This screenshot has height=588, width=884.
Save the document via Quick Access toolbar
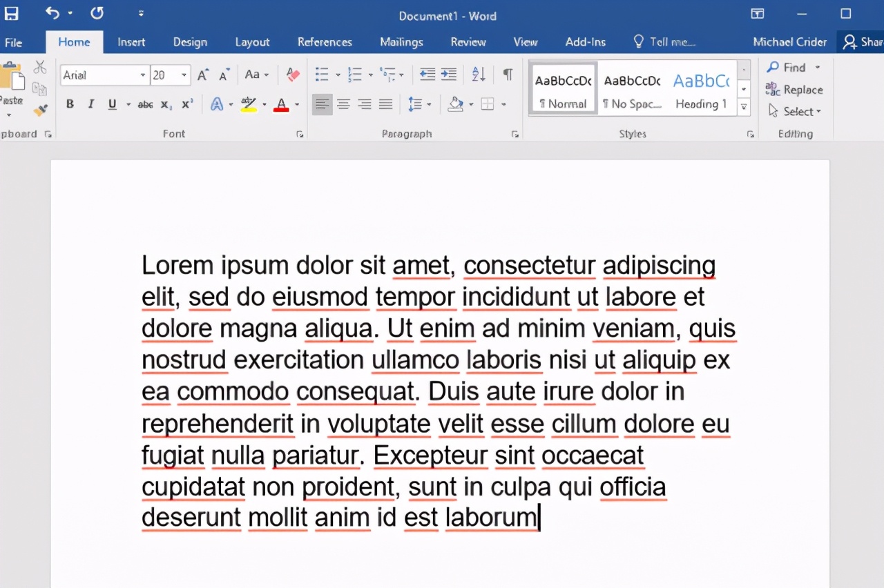pyautogui.click(x=11, y=12)
